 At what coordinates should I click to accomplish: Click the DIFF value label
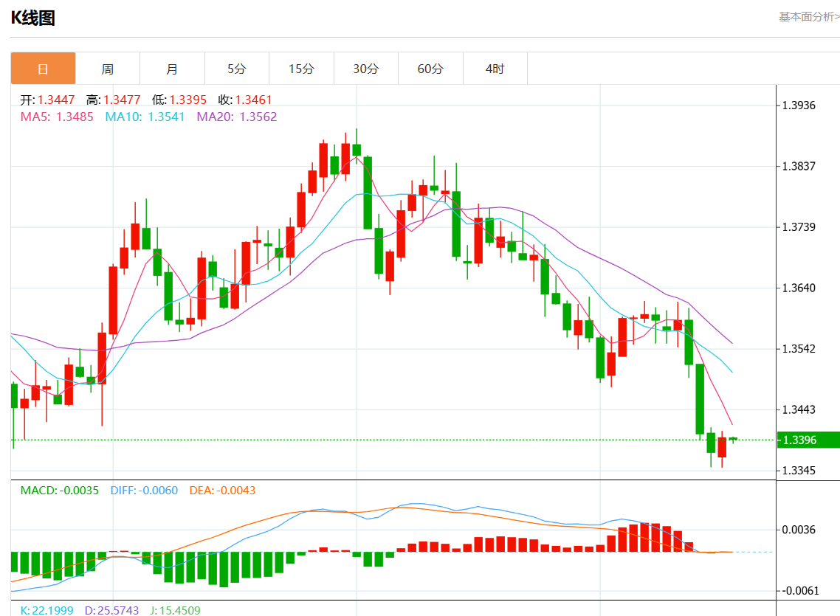pos(144,490)
